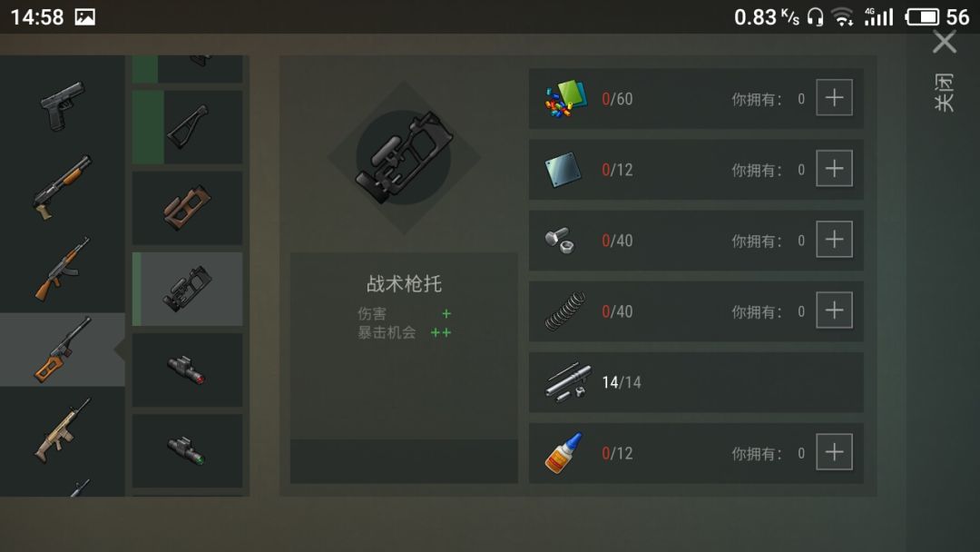Add springs using the plus button
This screenshot has width=980, height=552.
(x=834, y=310)
